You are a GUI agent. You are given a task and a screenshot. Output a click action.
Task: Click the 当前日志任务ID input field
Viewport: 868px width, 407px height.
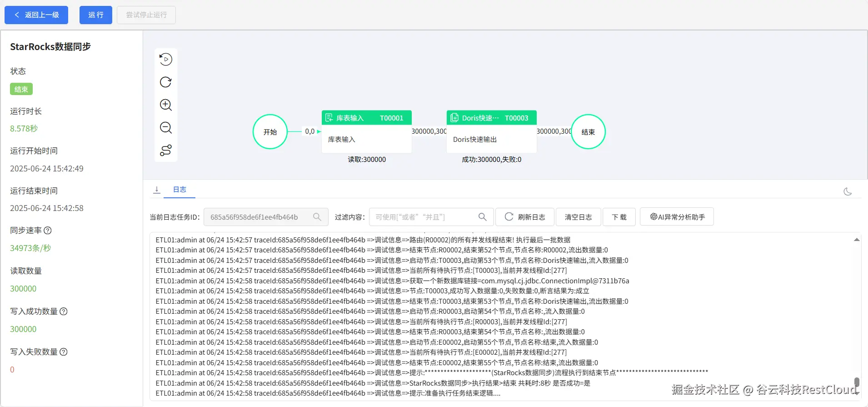pyautogui.click(x=266, y=217)
